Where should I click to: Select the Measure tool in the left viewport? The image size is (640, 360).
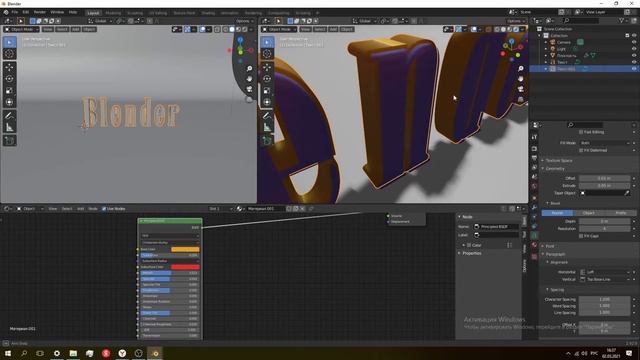pyautogui.click(x=9, y=127)
